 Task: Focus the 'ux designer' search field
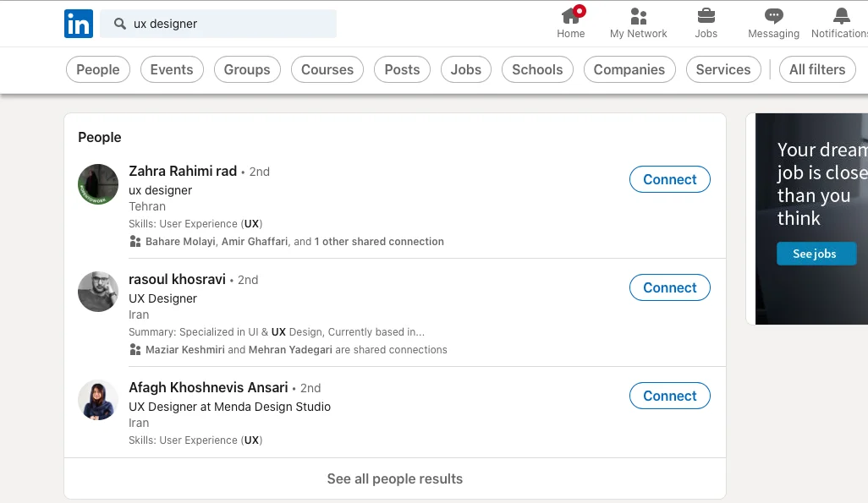(x=218, y=24)
